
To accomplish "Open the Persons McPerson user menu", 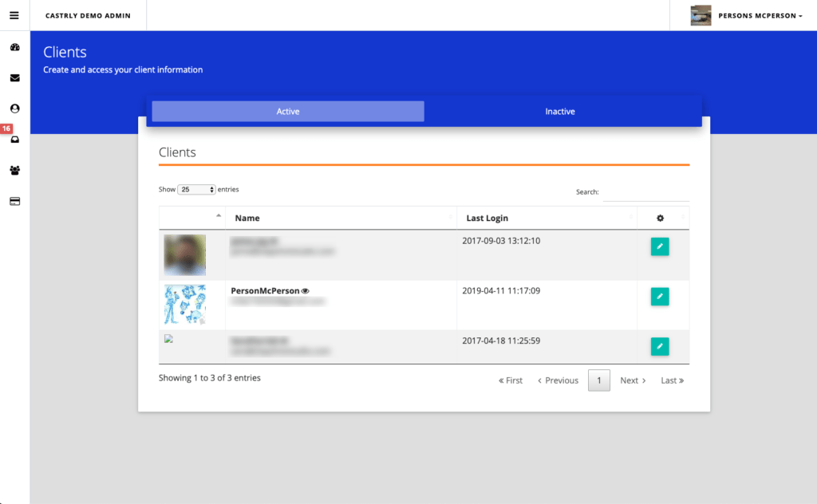I will (746, 16).
